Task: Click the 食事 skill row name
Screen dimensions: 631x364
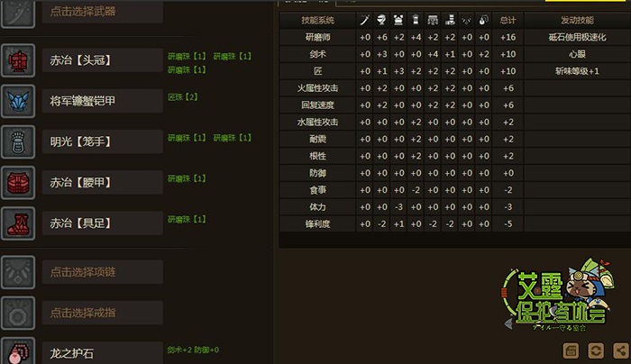Action: coord(317,190)
